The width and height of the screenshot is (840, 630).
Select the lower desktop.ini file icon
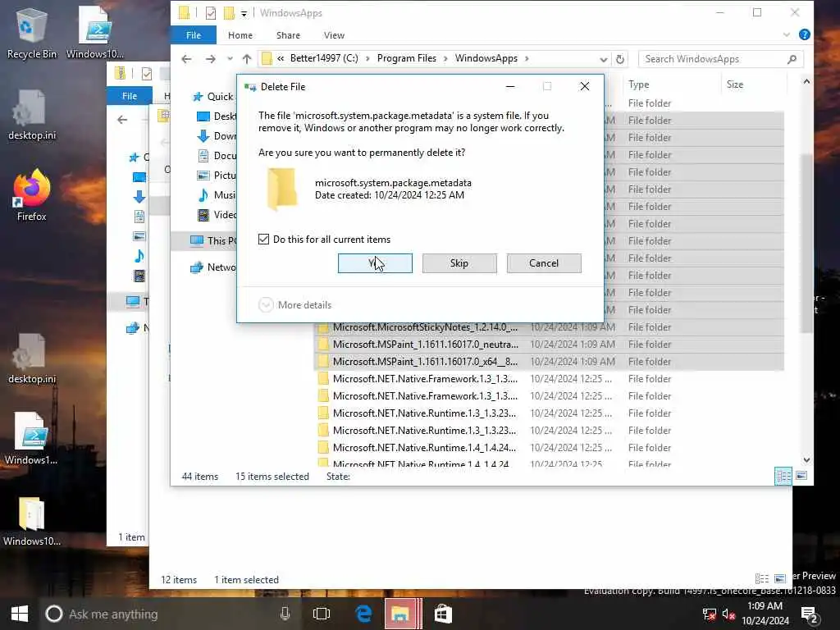31,358
